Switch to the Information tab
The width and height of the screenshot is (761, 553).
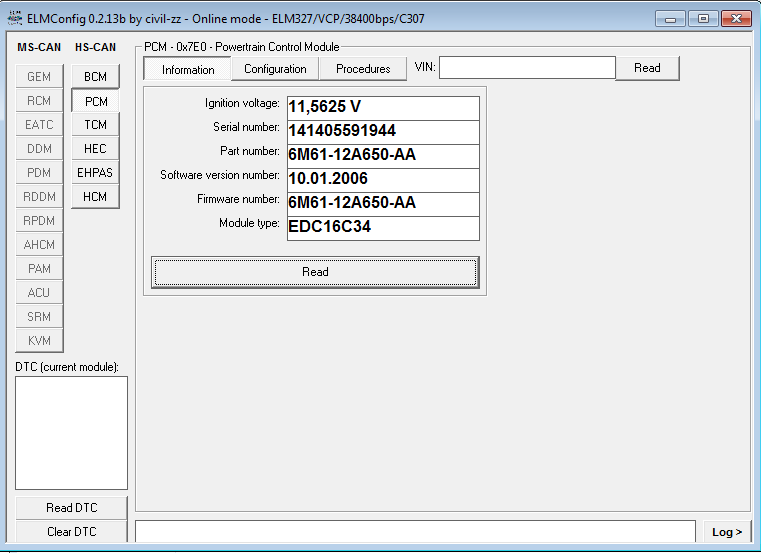[188, 69]
